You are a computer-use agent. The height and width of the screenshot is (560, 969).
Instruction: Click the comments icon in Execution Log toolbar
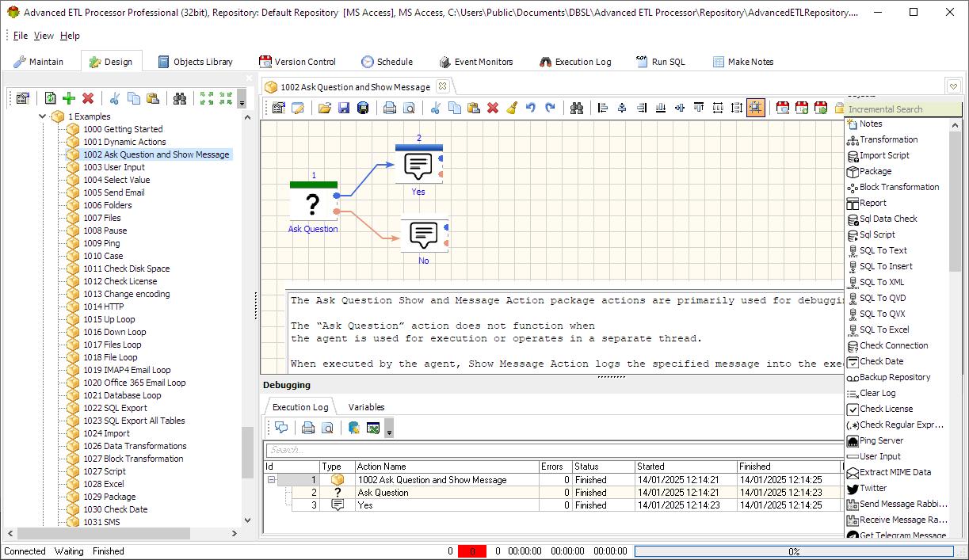coord(280,428)
